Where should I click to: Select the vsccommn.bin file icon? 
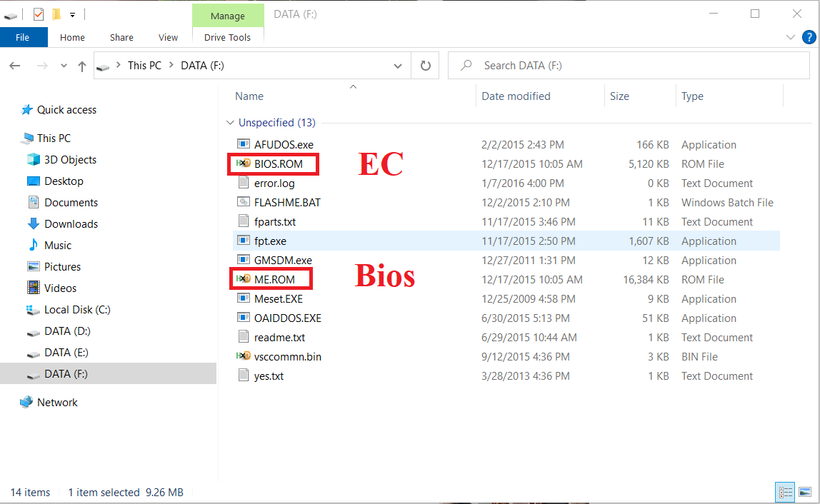(243, 356)
